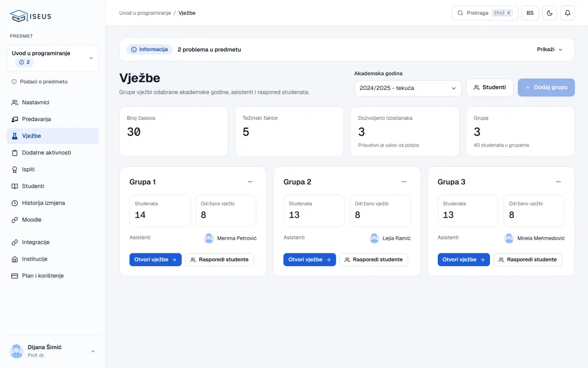Click Dijana Šimić's avatar
588x368 pixels.
pyautogui.click(x=16, y=351)
